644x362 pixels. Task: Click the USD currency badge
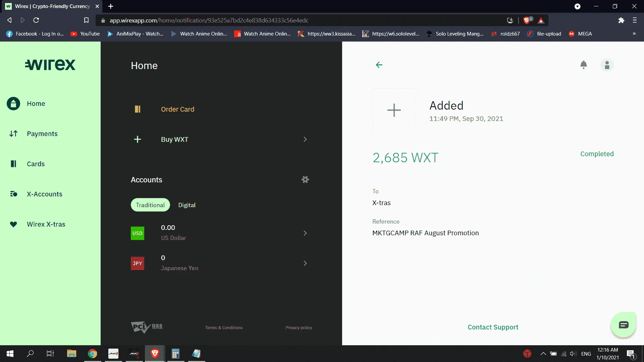click(x=138, y=233)
